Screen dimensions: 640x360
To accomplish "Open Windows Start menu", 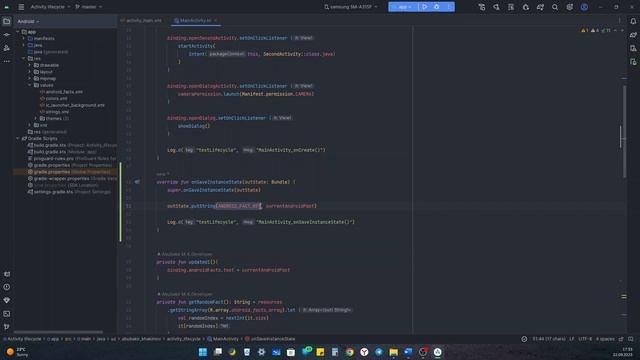I will [202, 352].
